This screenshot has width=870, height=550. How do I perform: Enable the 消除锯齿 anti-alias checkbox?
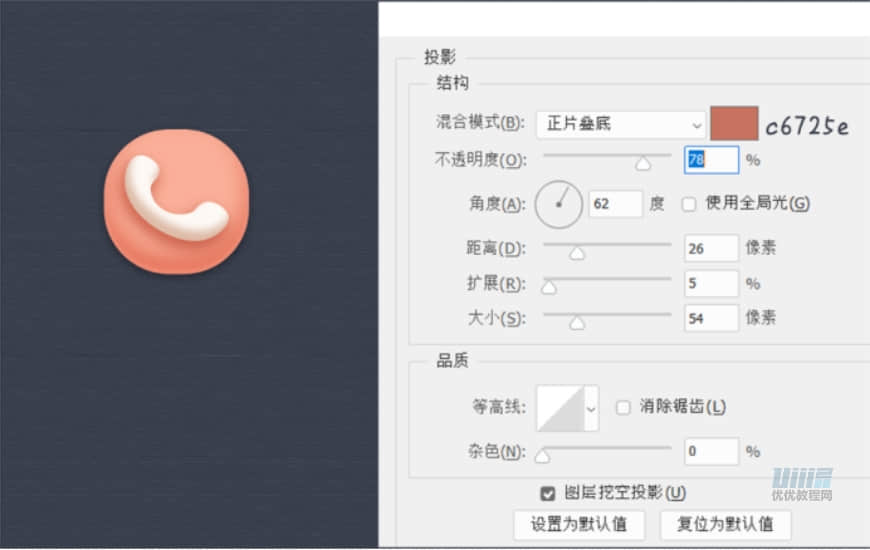[623, 407]
